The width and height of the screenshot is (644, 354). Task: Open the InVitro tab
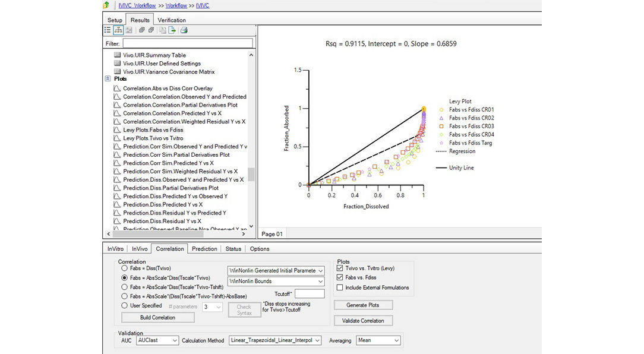coord(115,249)
